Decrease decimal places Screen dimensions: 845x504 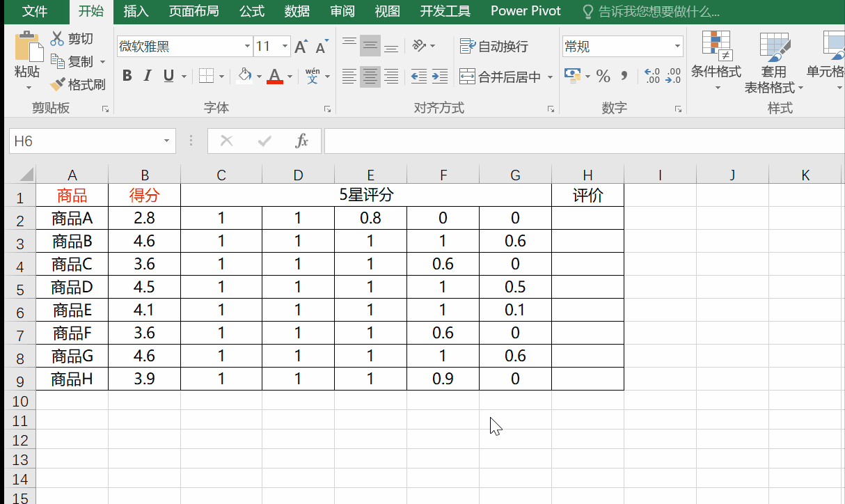coord(674,75)
